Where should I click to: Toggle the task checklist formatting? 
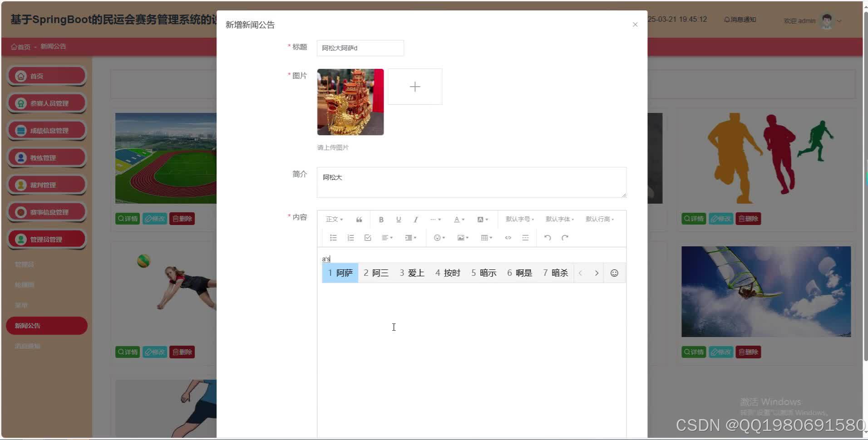click(x=367, y=237)
